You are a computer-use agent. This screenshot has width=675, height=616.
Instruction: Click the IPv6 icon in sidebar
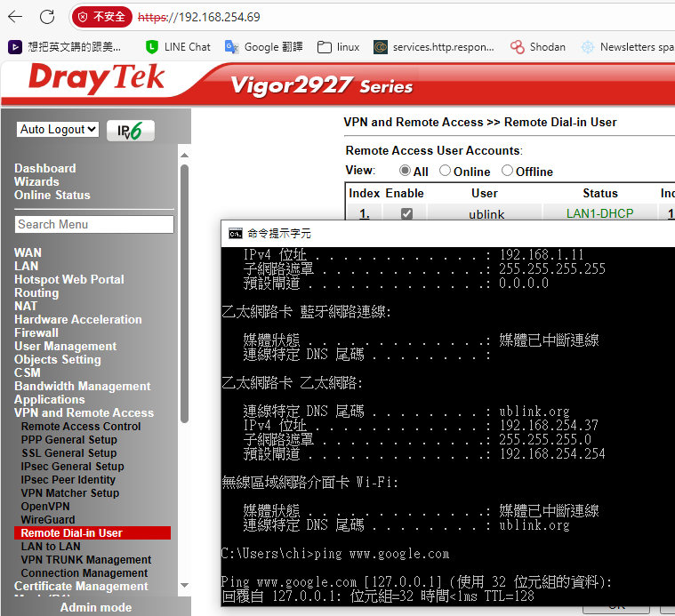(130, 131)
